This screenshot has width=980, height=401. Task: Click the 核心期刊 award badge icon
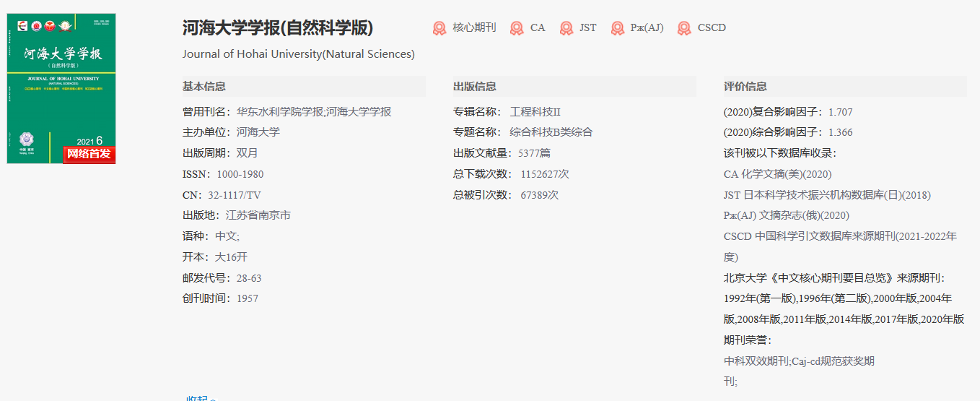pyautogui.click(x=439, y=28)
